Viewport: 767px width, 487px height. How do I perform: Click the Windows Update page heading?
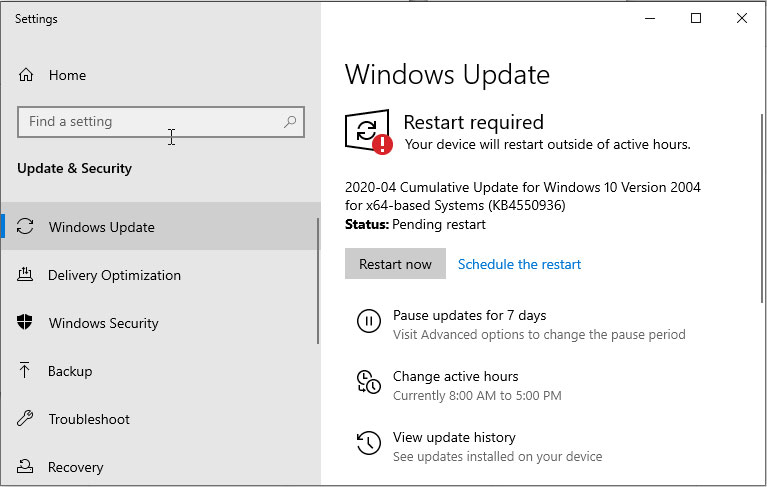pyautogui.click(x=447, y=75)
